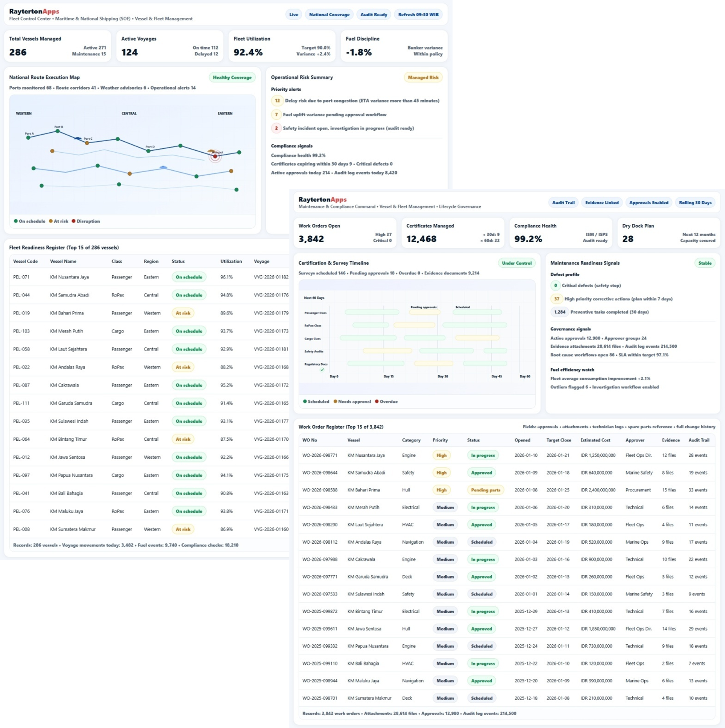Click the zero critical defects badge
Viewport: 725px width, 728px height.
(555, 285)
